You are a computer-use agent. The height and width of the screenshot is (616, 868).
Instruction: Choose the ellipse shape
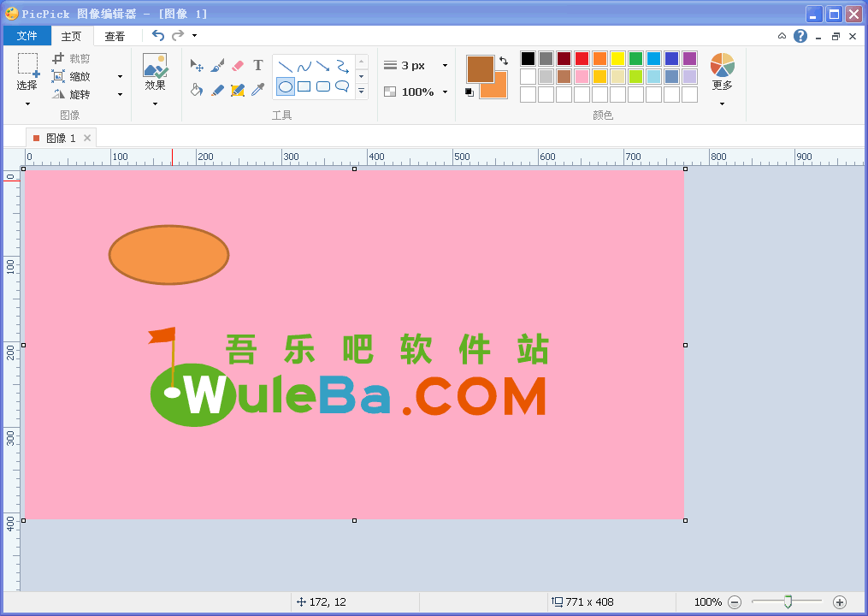pyautogui.click(x=285, y=86)
